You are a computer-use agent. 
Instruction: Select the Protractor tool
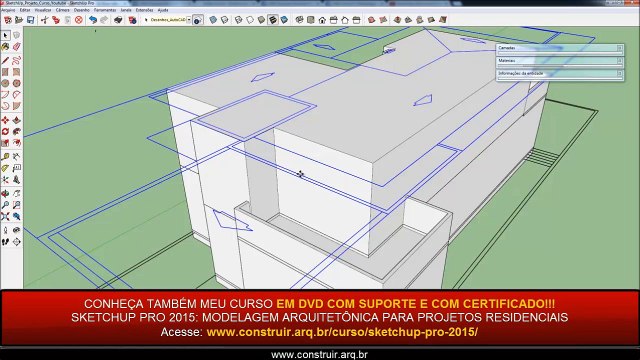(5, 168)
